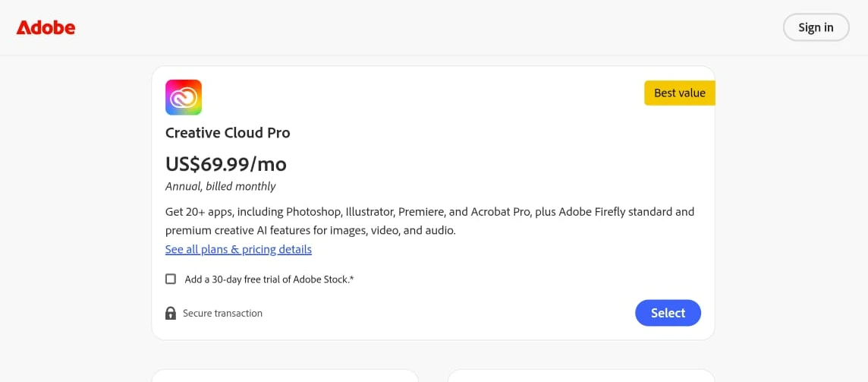Click the 'Annual, billed monthly' text

pyautogui.click(x=220, y=186)
